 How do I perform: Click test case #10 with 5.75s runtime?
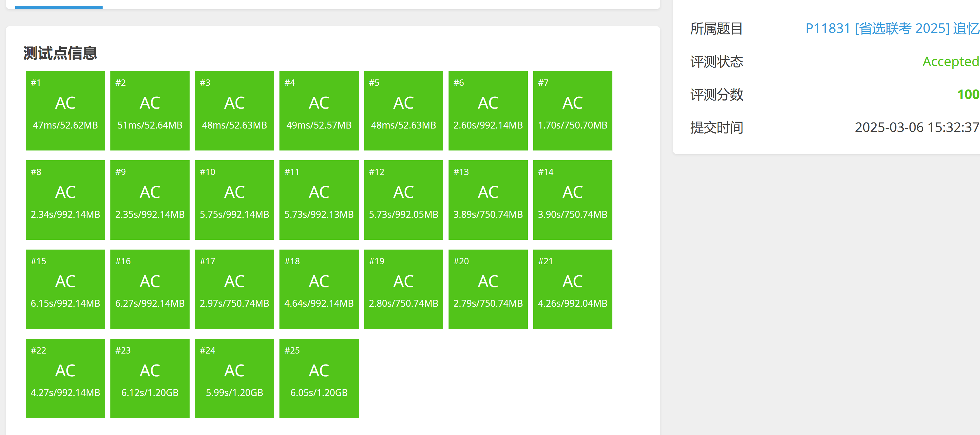(234, 200)
